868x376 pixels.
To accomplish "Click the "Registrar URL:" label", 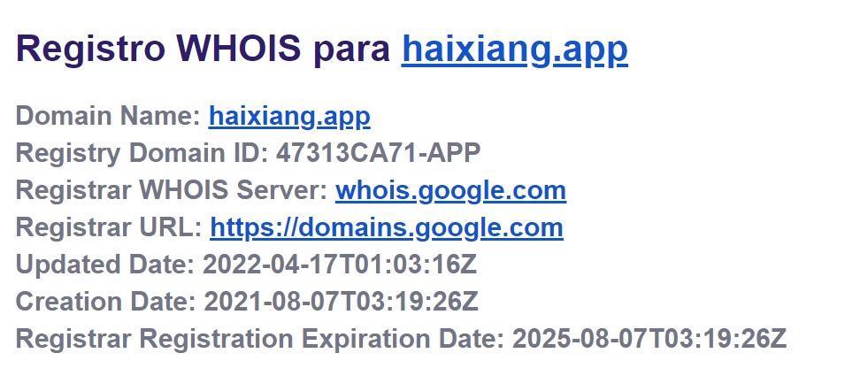I will (109, 227).
